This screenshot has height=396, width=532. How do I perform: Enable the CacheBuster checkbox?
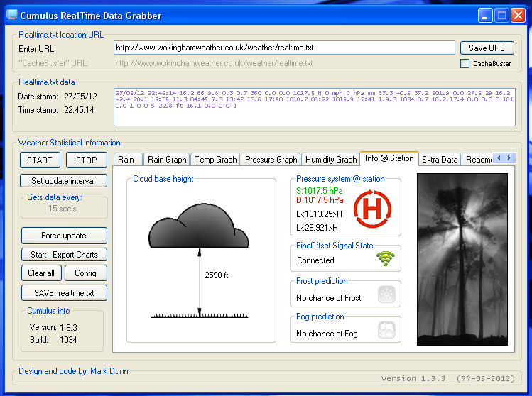465,64
